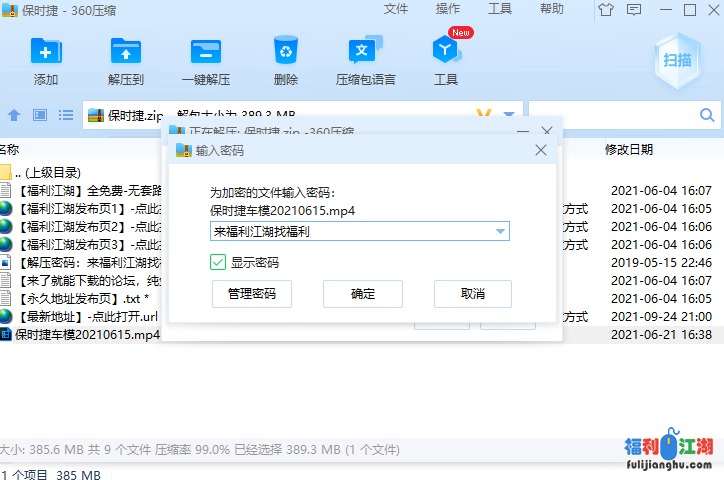This screenshot has height=480, width=724.
Task: Expand the password history dropdown arrow
Action: [x=501, y=232]
